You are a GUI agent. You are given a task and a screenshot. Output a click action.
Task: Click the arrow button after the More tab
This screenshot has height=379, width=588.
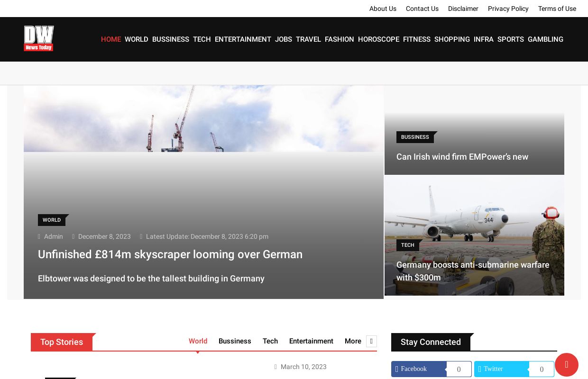372,341
